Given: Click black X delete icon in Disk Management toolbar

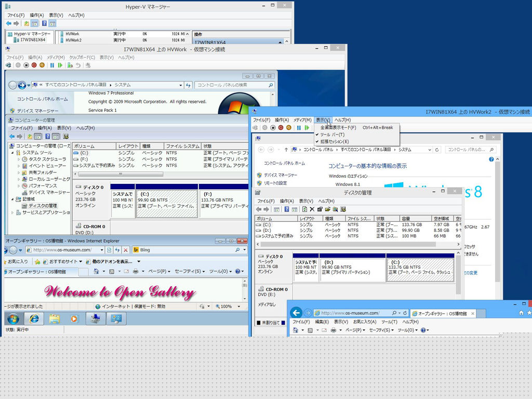Looking at the screenshot, I should click(312, 209).
